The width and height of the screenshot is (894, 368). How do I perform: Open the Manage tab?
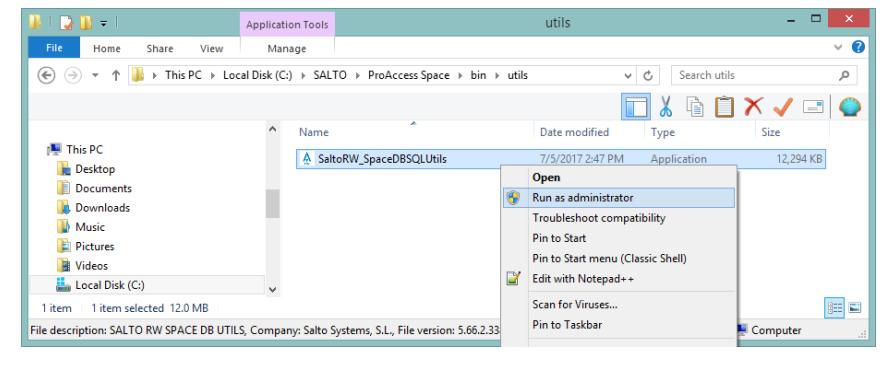287,48
